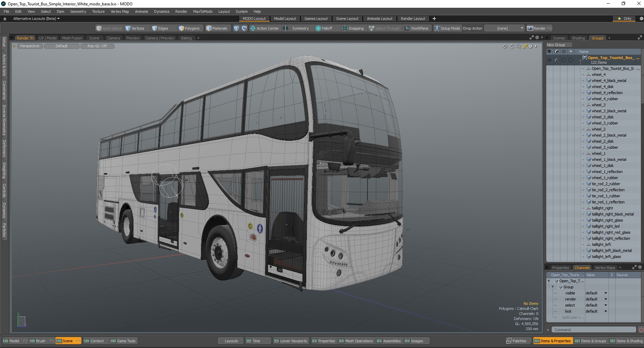Toggle Auto Select
This screenshot has width=644, height=348.
(x=109, y=28)
